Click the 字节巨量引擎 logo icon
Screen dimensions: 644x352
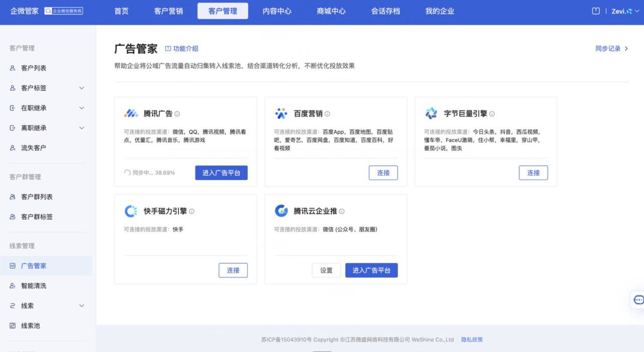tap(431, 113)
